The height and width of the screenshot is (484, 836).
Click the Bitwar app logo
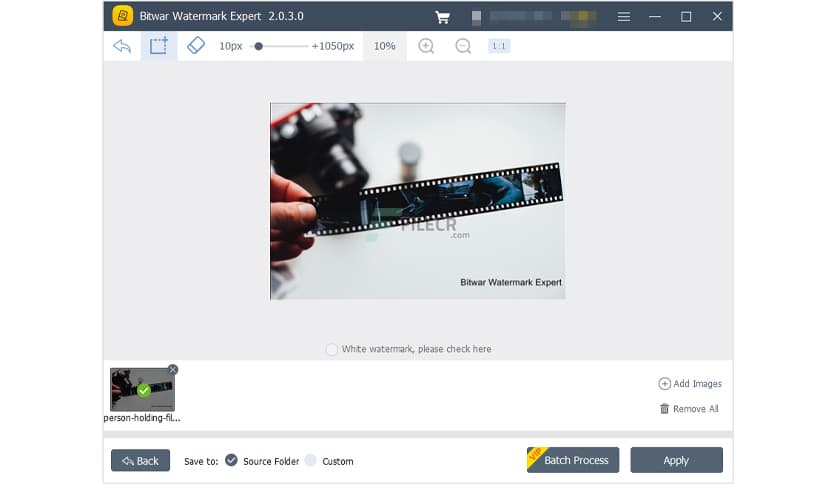pyautogui.click(x=123, y=16)
